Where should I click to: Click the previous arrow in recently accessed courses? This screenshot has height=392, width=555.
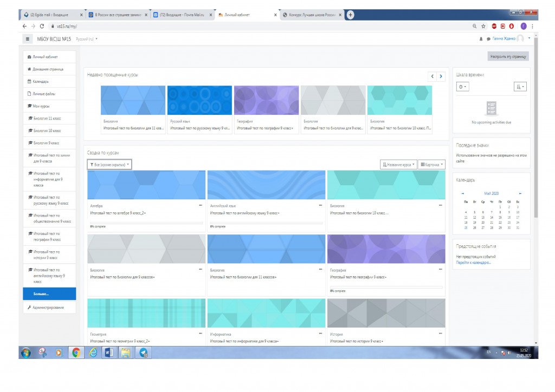[x=432, y=76]
